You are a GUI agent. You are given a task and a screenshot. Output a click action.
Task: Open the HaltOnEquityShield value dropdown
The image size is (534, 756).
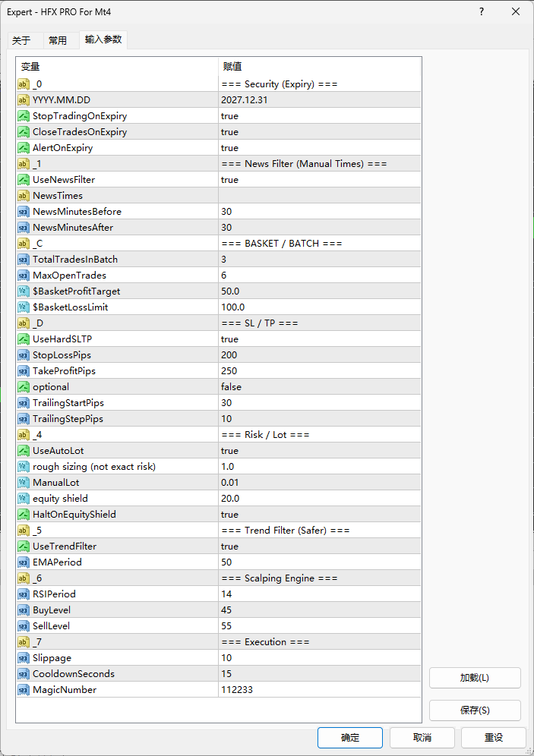(319, 515)
